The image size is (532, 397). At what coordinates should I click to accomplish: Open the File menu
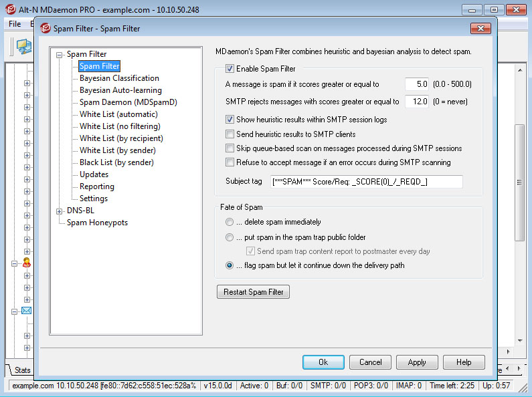point(15,24)
